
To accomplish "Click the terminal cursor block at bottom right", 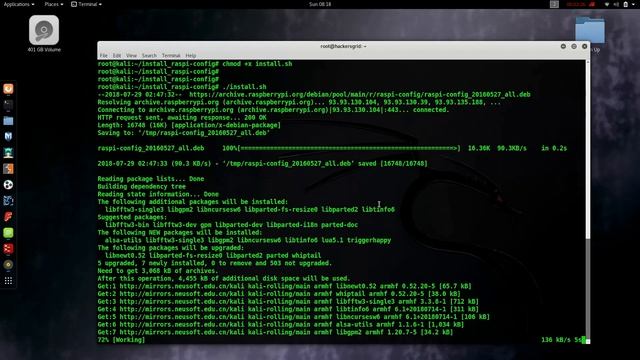I will point(584,340).
